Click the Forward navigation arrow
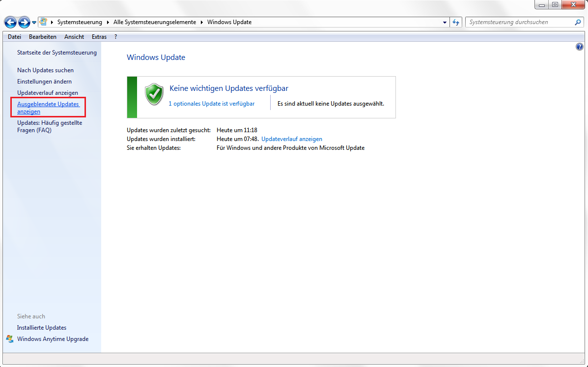The width and height of the screenshot is (588, 367). [24, 23]
